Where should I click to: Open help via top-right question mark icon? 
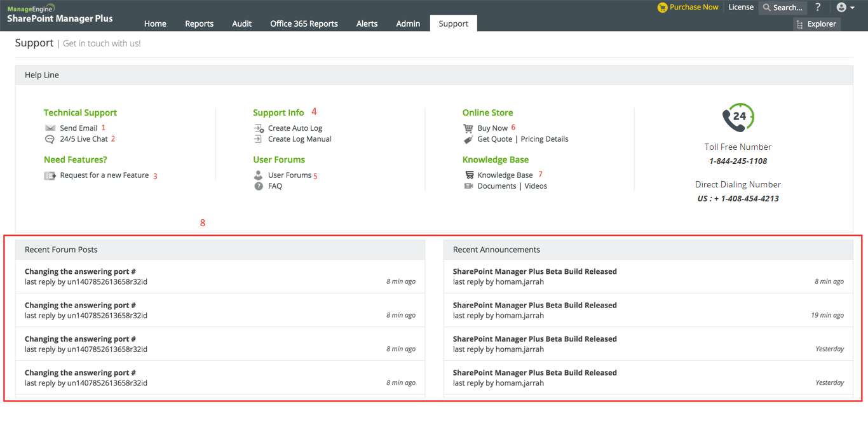(818, 7)
